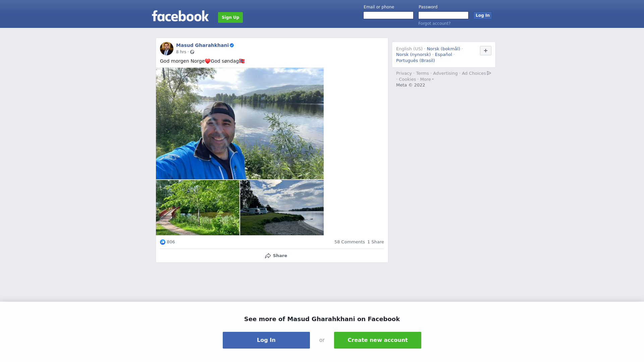Click the green Sign Up button
This screenshot has height=362, width=644.
[230, 17]
